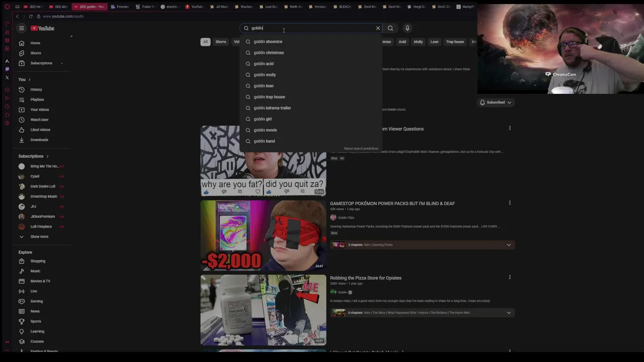644x362 pixels.
Task: Pick the 'goblin kdrama trailer' suggestion
Action: (311, 108)
